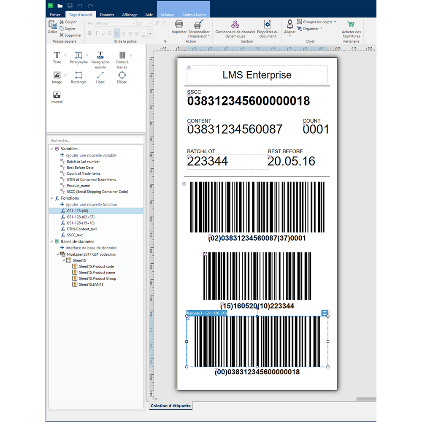Screen dimensions: 422x422
Task: Click the open folder icon in title bar
Action: [60, 6]
